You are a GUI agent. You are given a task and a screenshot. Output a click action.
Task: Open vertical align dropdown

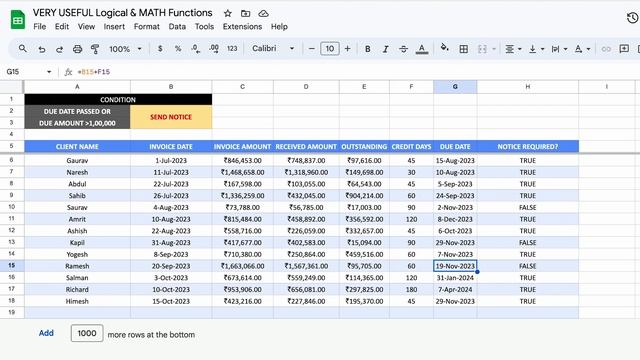pyautogui.click(x=536, y=49)
